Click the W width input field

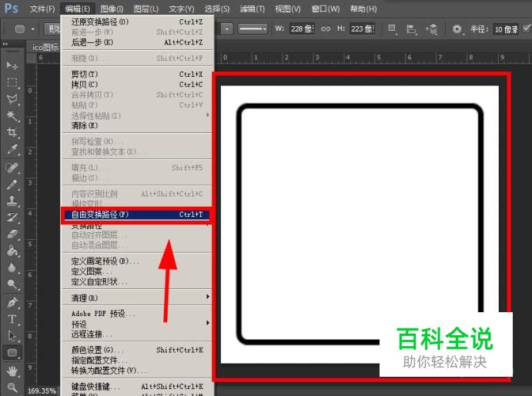tap(302, 29)
